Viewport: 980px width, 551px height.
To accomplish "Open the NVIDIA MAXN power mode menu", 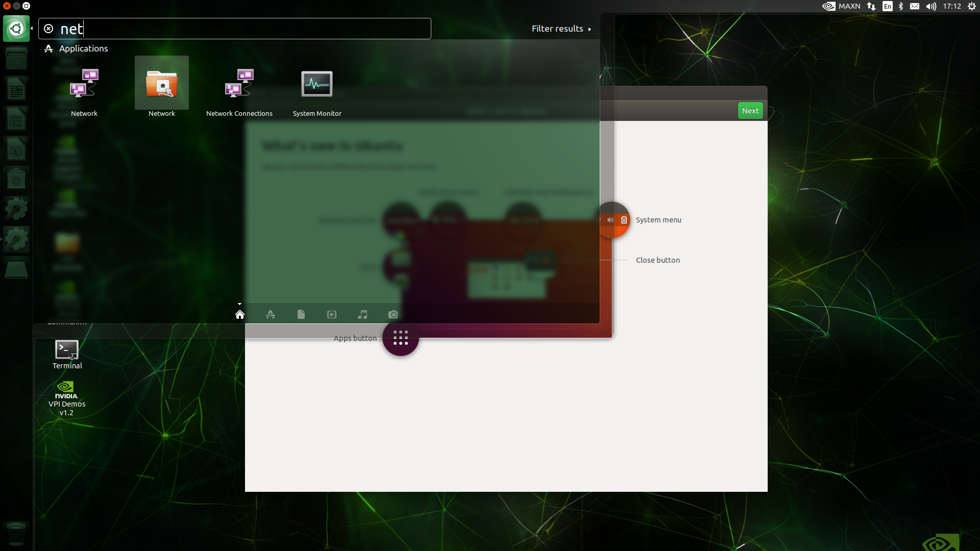I will [841, 6].
